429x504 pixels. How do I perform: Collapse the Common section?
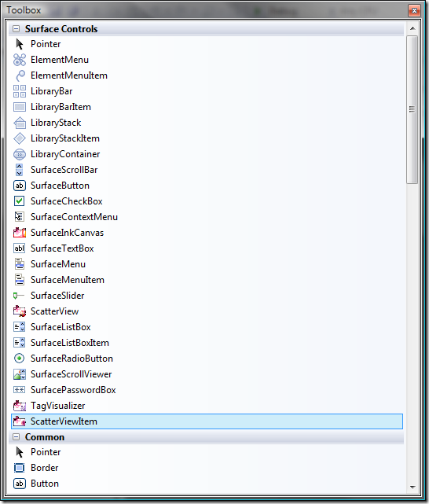tap(16, 437)
